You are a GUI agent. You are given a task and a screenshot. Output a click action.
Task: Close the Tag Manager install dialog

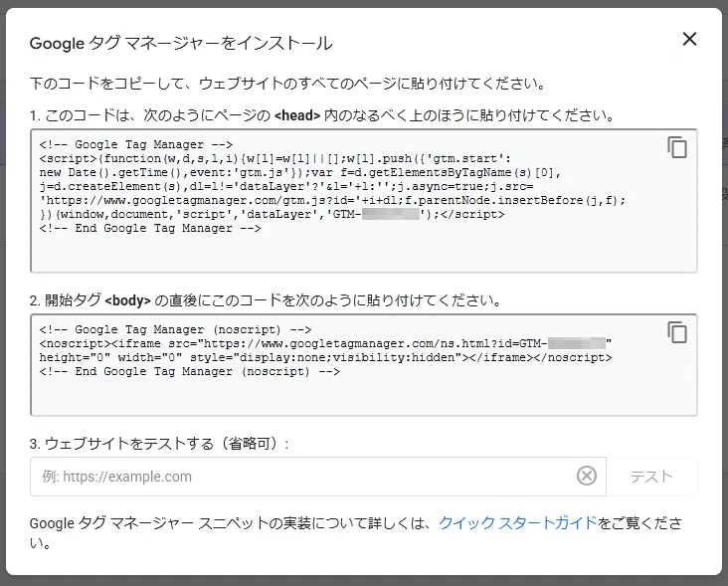pyautogui.click(x=689, y=39)
